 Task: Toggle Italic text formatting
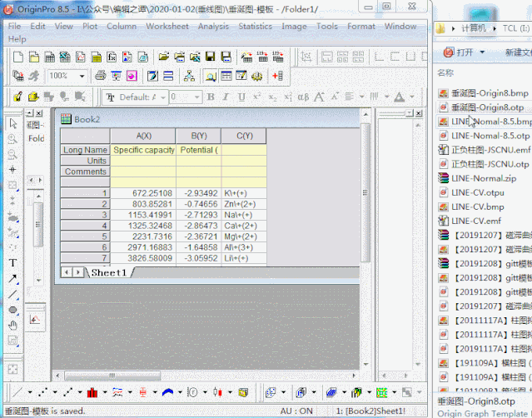click(225, 97)
